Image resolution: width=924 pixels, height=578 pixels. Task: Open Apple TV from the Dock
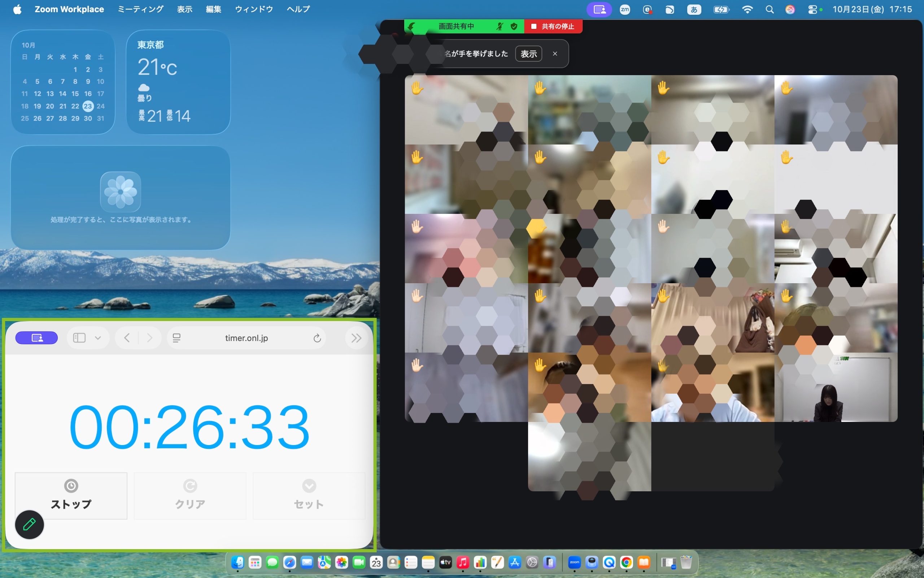pyautogui.click(x=445, y=562)
